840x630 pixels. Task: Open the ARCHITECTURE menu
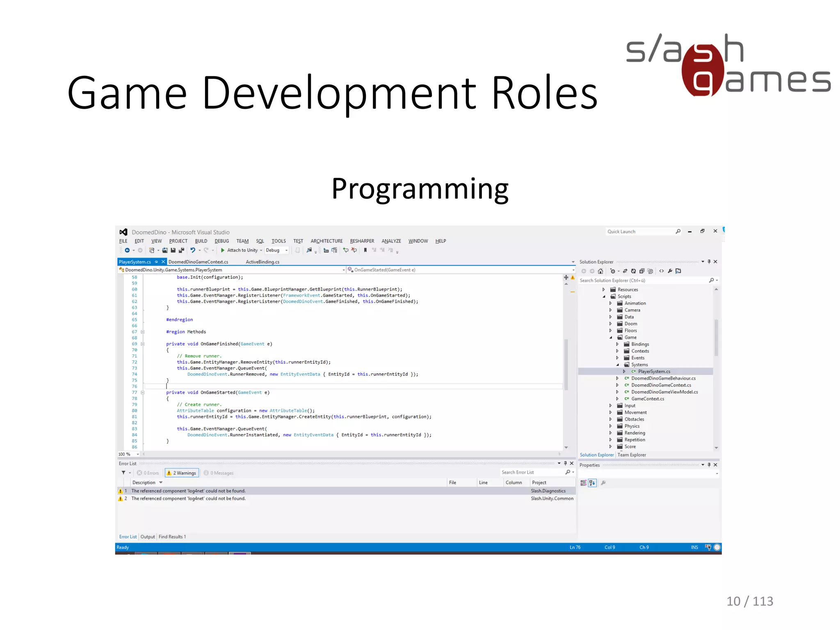[x=326, y=241]
